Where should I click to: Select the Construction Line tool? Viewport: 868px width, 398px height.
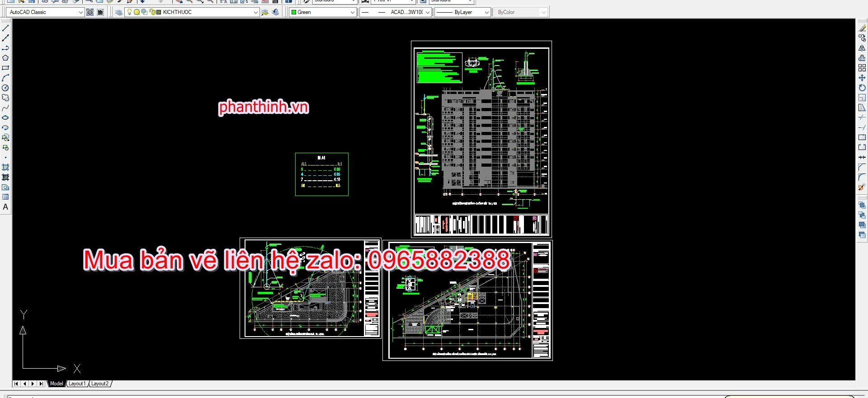click(5, 38)
